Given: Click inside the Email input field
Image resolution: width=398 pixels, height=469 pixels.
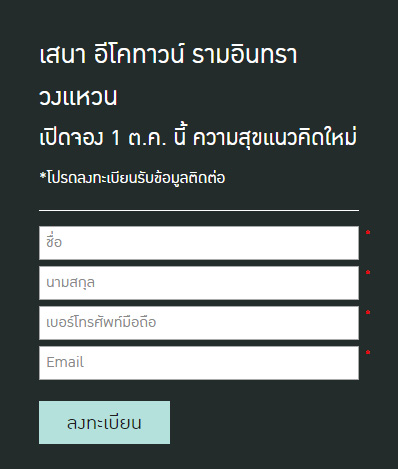Looking at the screenshot, I should [x=199, y=363].
